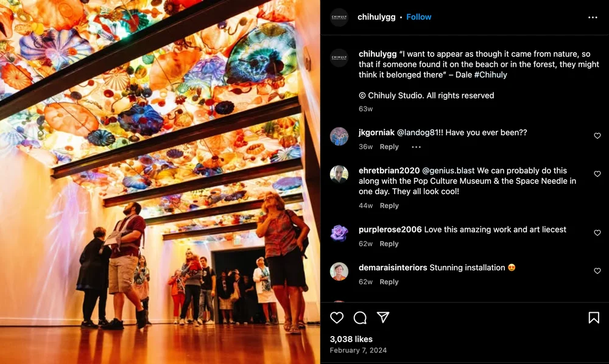Open the #Chihuly hashtag

coord(490,74)
